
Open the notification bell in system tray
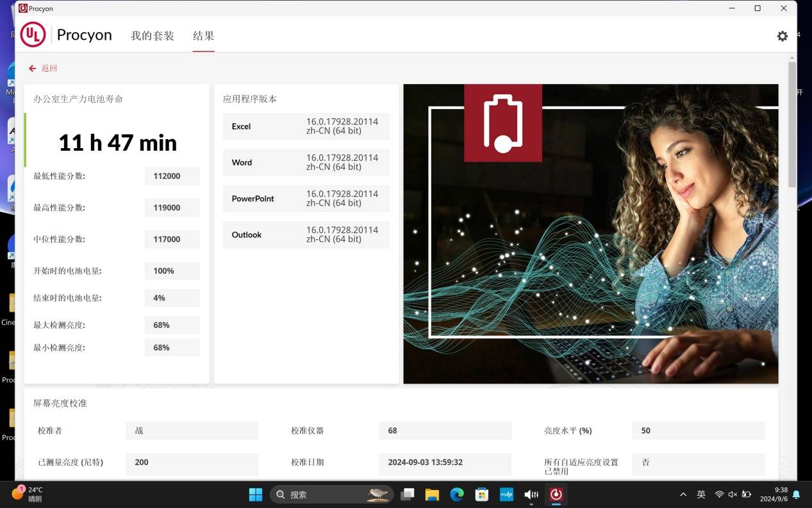pos(796,495)
